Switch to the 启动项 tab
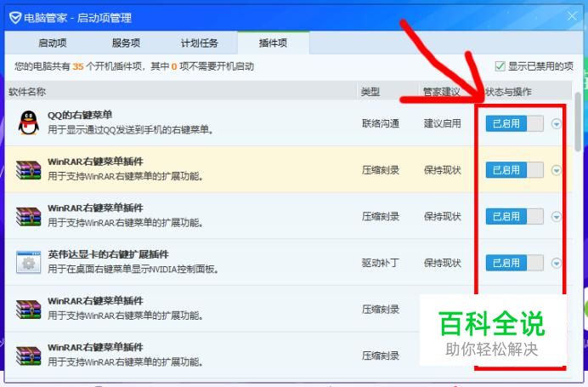The width and height of the screenshot is (588, 387). pyautogui.click(x=53, y=43)
